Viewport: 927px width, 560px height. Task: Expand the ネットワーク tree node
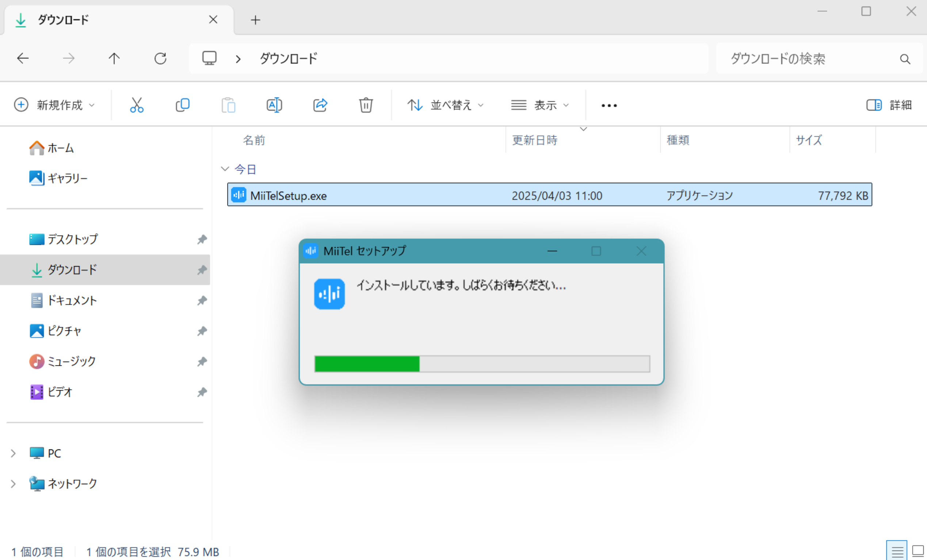13,484
